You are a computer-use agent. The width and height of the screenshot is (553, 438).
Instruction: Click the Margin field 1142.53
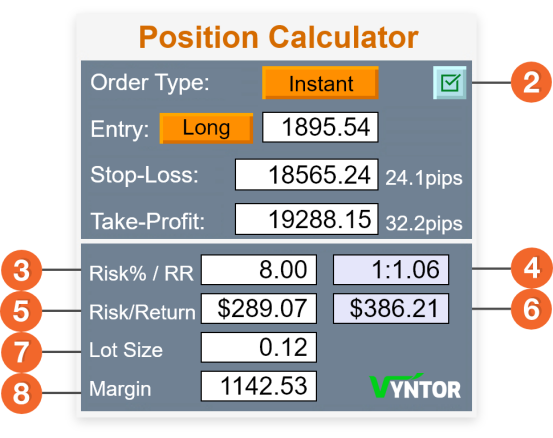point(259,386)
